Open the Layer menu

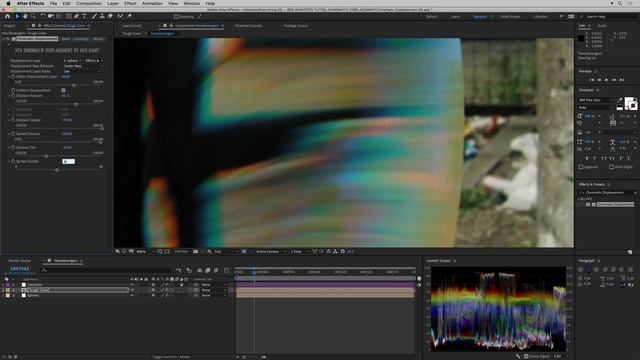coord(113,3)
